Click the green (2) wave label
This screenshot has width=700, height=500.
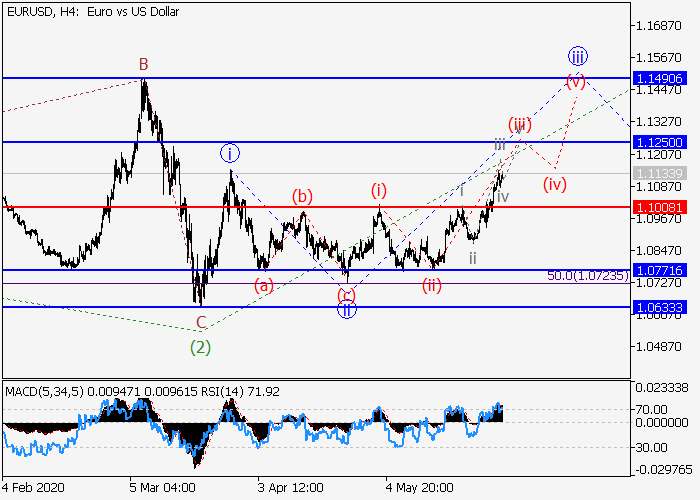[x=201, y=347]
